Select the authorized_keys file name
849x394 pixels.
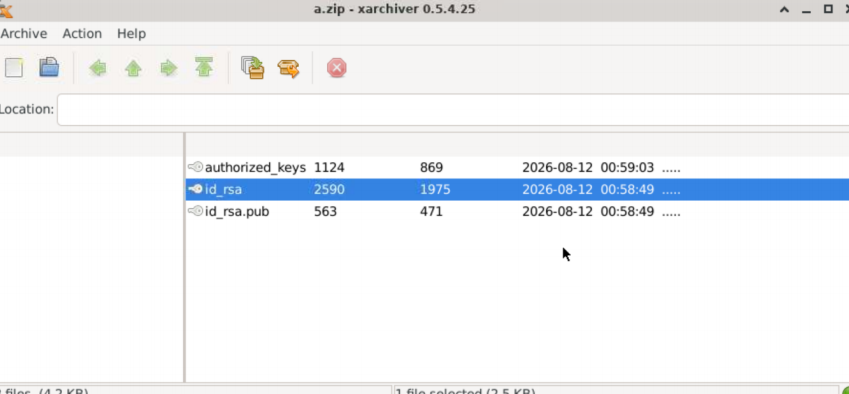[x=256, y=168]
